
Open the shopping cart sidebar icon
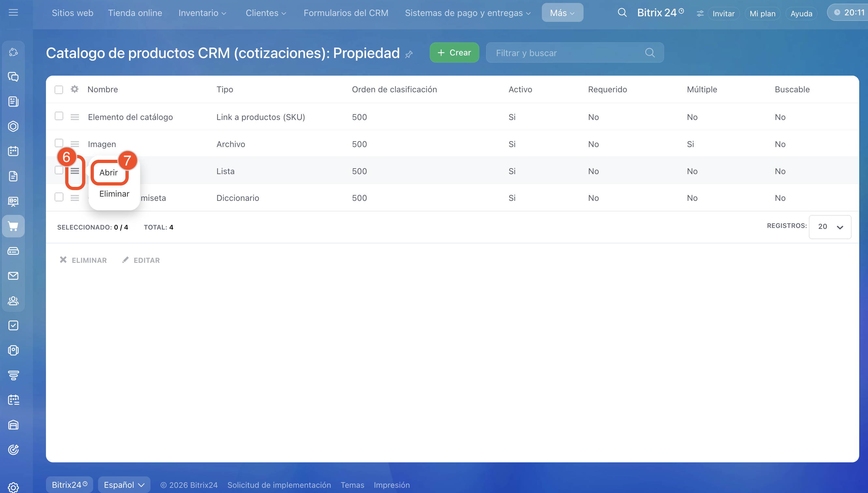(x=13, y=226)
